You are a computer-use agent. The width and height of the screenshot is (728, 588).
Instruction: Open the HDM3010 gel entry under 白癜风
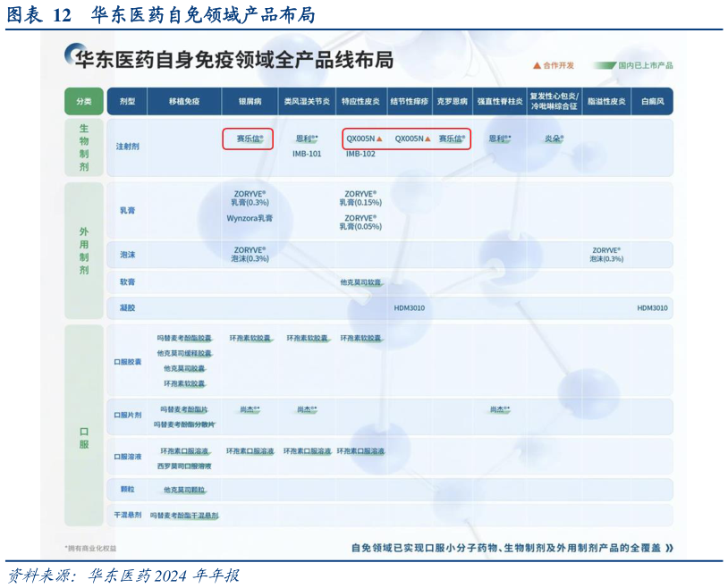click(651, 307)
